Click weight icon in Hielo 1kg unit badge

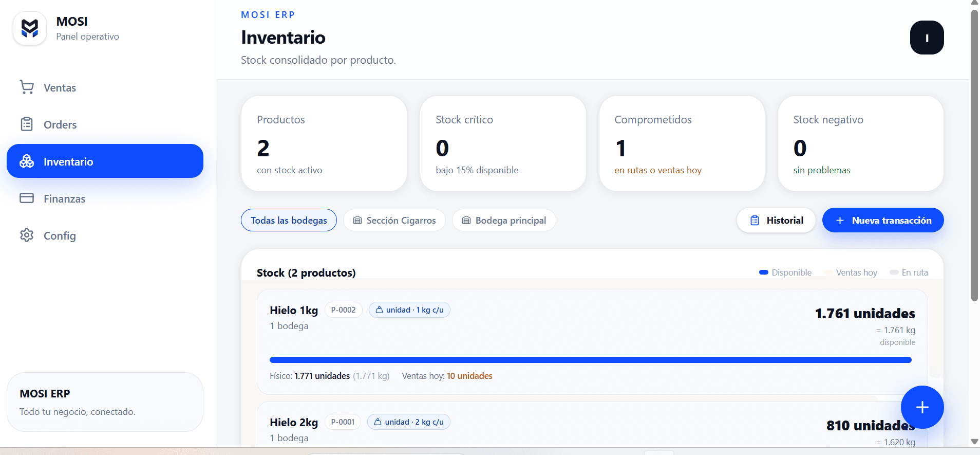[x=379, y=310]
